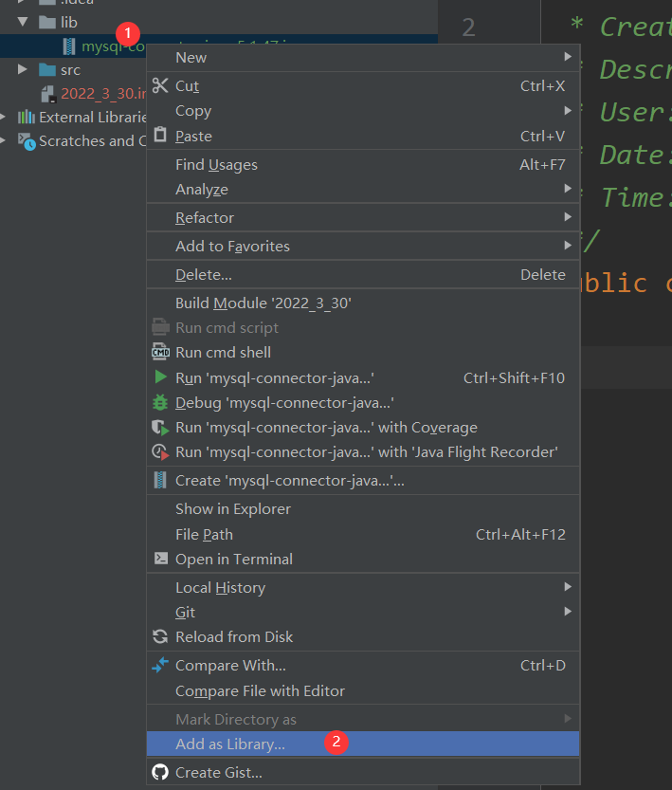Click the GitHub icon for Create Gist
672x790 pixels.
tap(160, 772)
